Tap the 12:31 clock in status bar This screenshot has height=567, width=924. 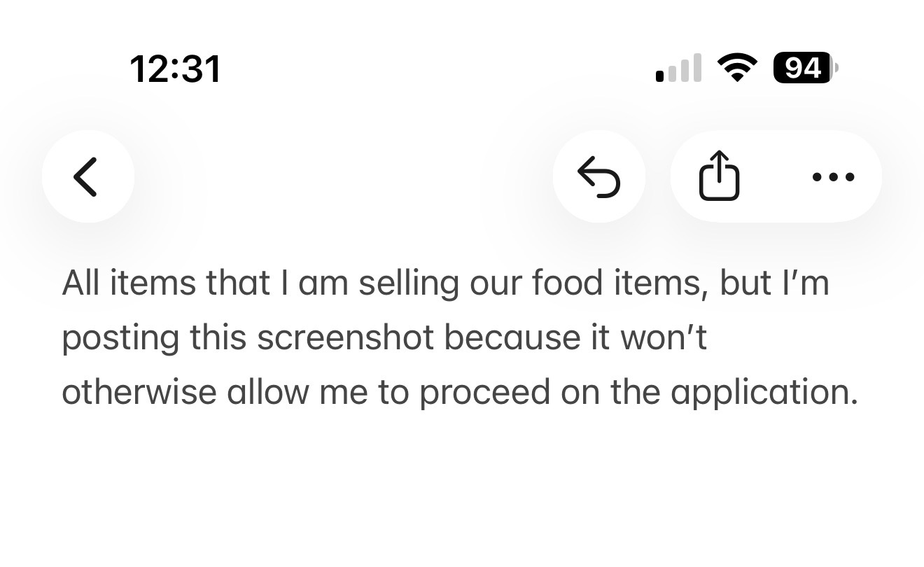175,69
